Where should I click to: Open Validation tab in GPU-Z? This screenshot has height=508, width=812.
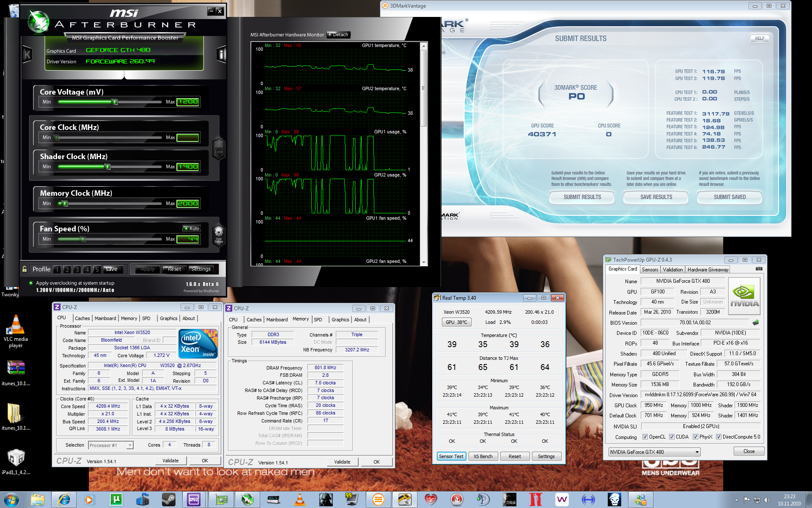pyautogui.click(x=673, y=270)
